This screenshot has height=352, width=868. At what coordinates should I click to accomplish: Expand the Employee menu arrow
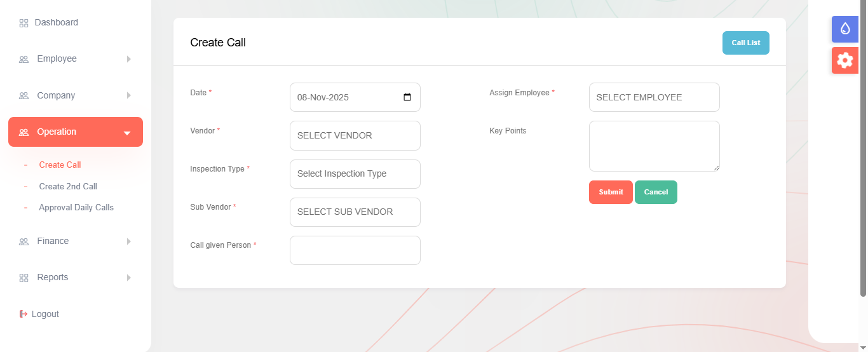click(128, 59)
